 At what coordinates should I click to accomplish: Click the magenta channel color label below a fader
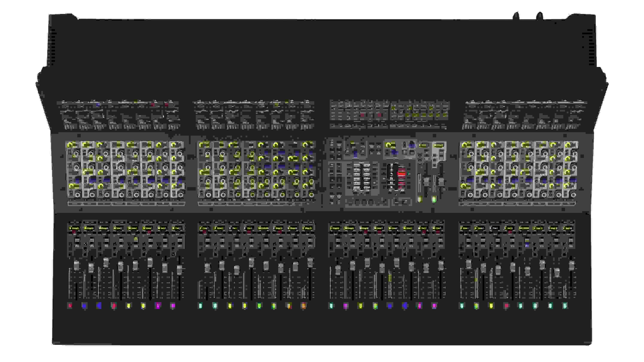tap(158, 306)
